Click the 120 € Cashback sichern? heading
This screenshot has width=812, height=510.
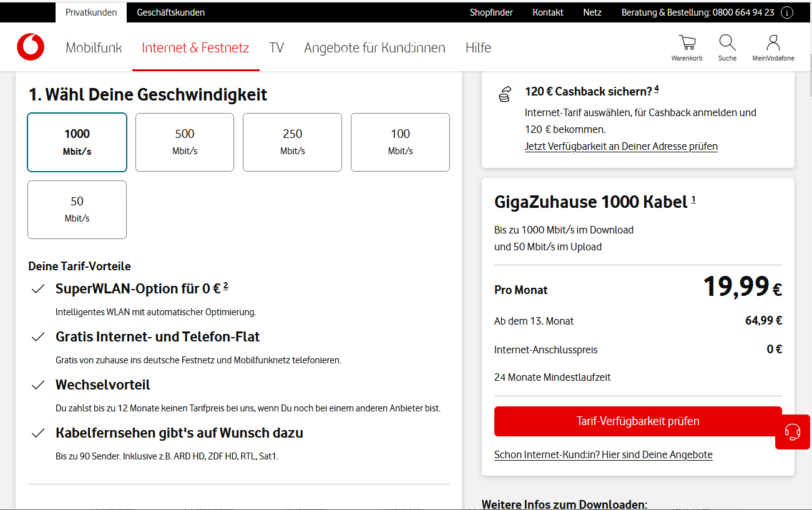[x=589, y=92]
